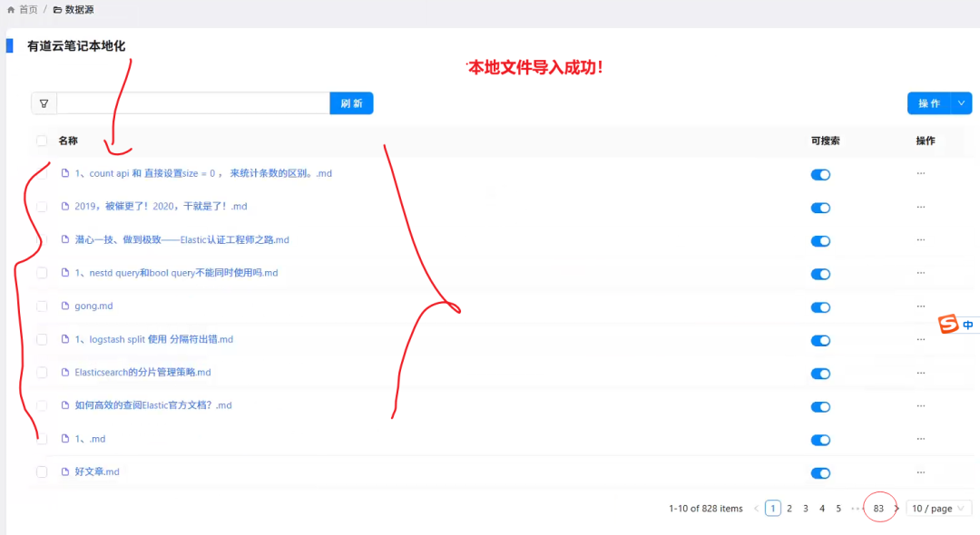The width and height of the screenshot is (980, 535).
Task: Click the home icon in the breadcrumb
Action: 11,9
